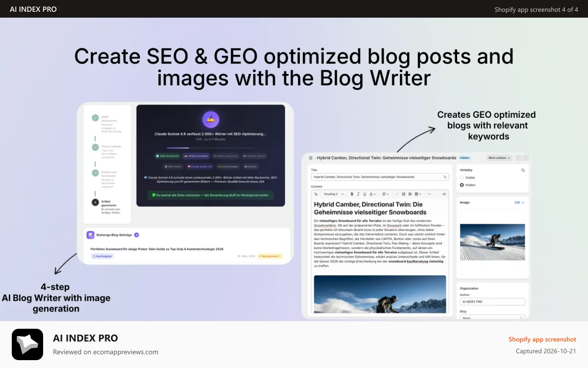Screen dimensions: 588x368
Task: Switch to HTML code view
Action: pos(444,194)
